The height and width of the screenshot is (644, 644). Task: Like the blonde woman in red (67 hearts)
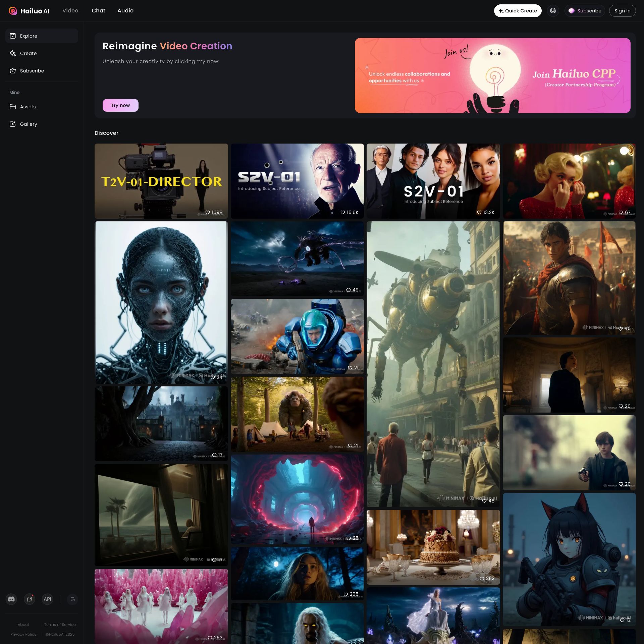point(621,212)
